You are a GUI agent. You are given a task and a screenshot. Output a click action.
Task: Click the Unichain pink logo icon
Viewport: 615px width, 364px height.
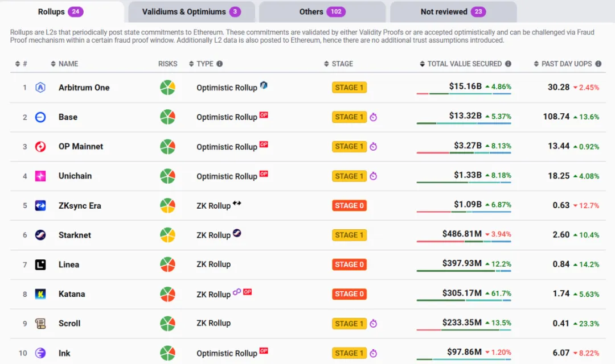(40, 176)
